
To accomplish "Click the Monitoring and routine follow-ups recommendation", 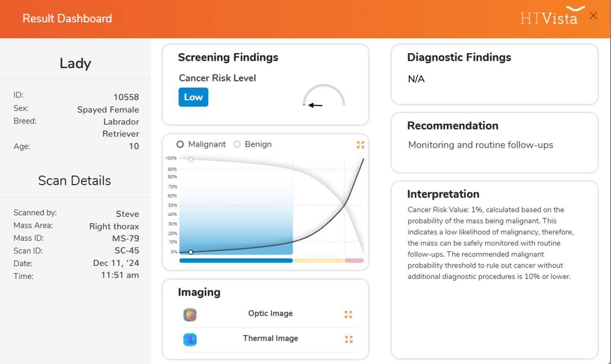I will click(481, 145).
